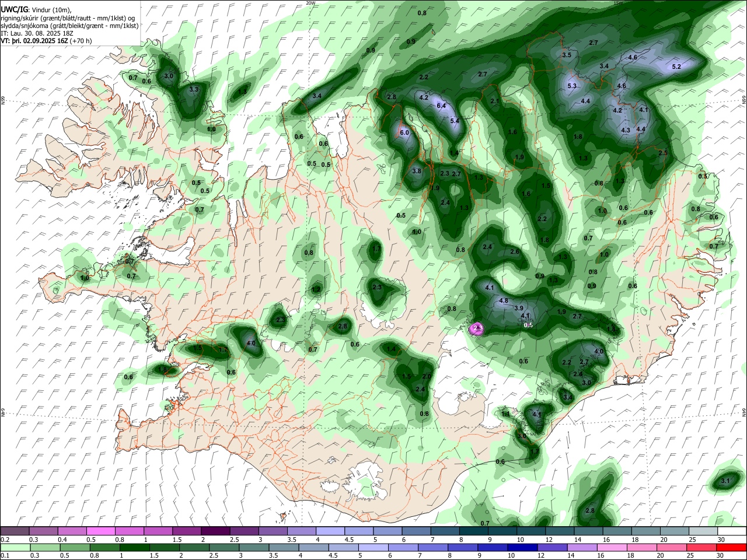Select the 3.9 value on the map
This screenshot has height=560, width=747.
pyautogui.click(x=518, y=307)
